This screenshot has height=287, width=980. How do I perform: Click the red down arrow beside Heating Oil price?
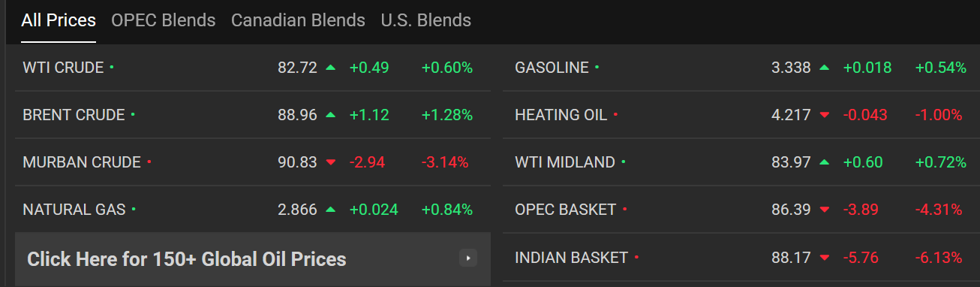coord(825,115)
